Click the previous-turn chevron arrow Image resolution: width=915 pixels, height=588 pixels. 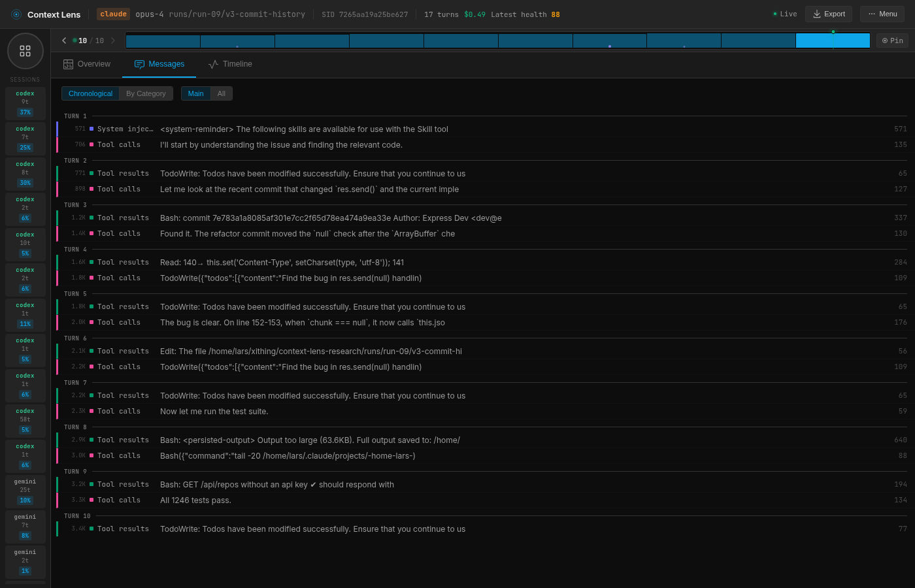tap(63, 40)
